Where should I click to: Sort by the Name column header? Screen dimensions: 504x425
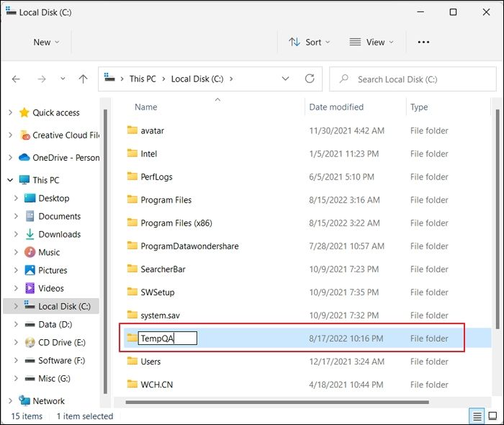(146, 107)
